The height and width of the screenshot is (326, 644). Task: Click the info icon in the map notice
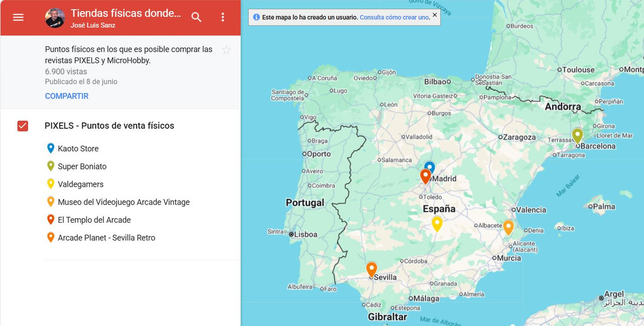(257, 17)
